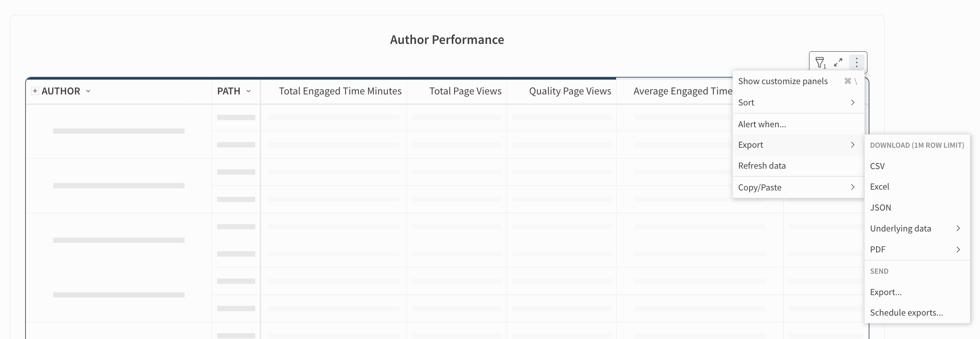Click the Total Page Views column header

pos(465,91)
